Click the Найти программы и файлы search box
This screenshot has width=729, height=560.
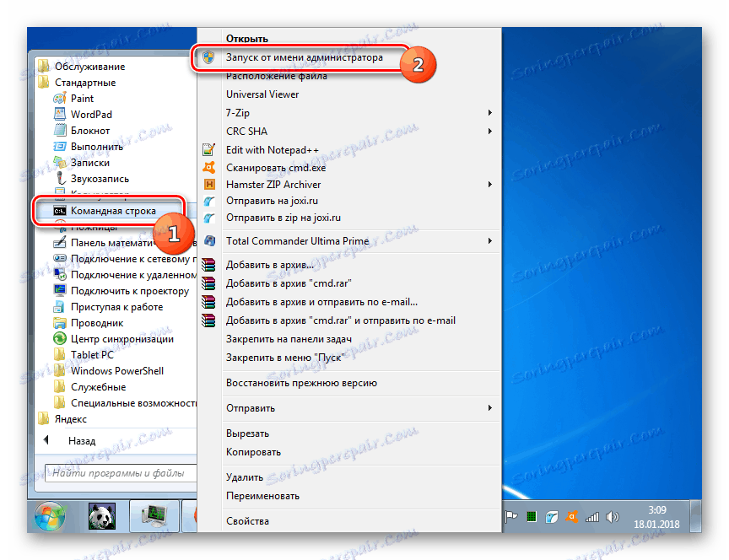(121, 473)
